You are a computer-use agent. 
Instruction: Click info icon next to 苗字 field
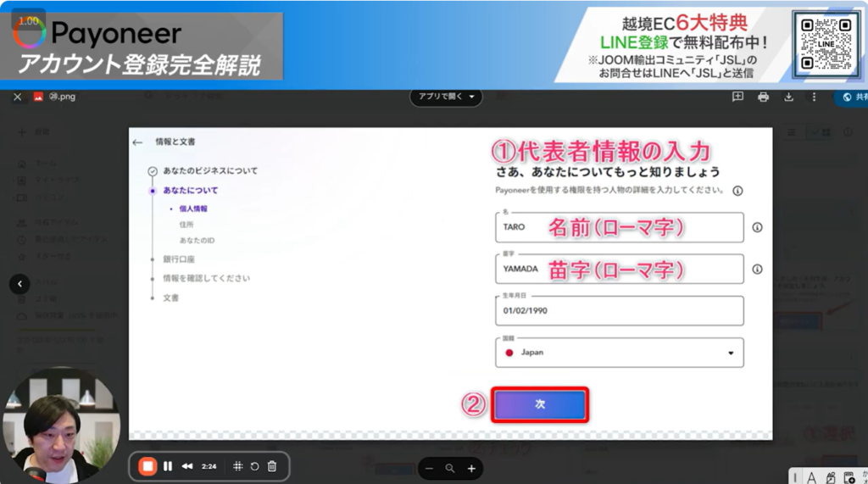757,269
